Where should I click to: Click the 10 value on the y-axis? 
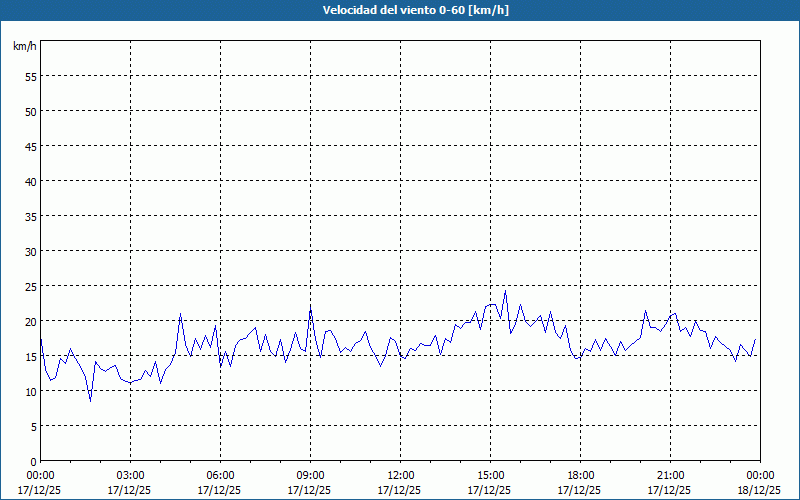[x=30, y=391]
